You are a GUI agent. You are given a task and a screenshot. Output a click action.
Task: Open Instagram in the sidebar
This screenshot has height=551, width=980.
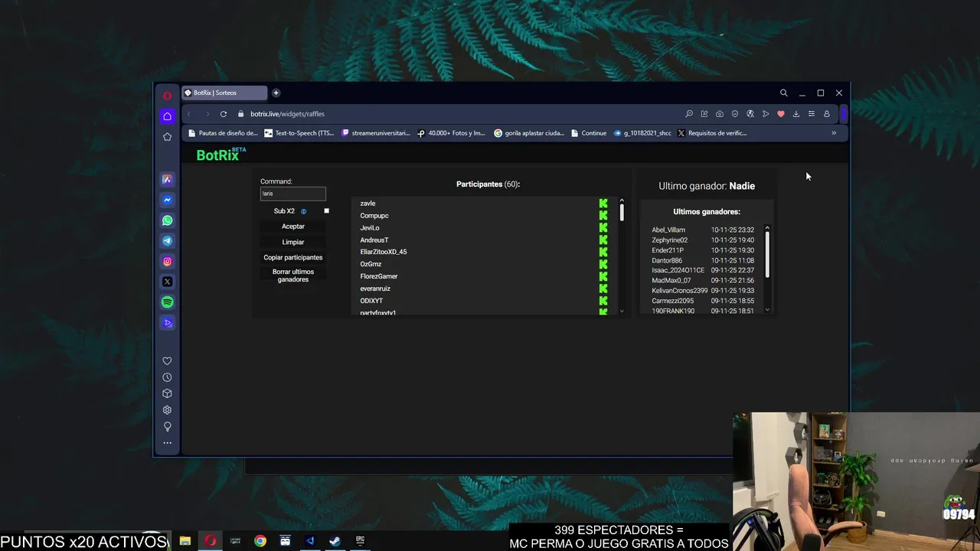point(167,262)
